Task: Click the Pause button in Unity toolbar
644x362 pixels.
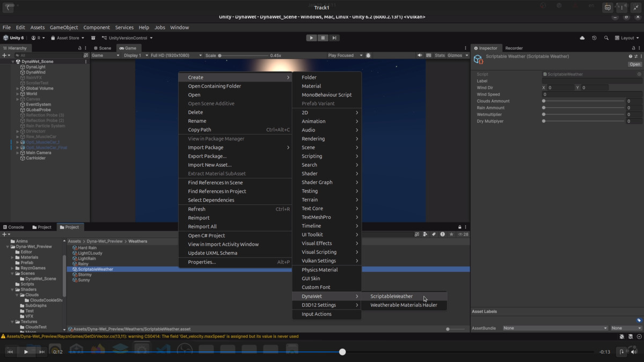Action: point(323,38)
